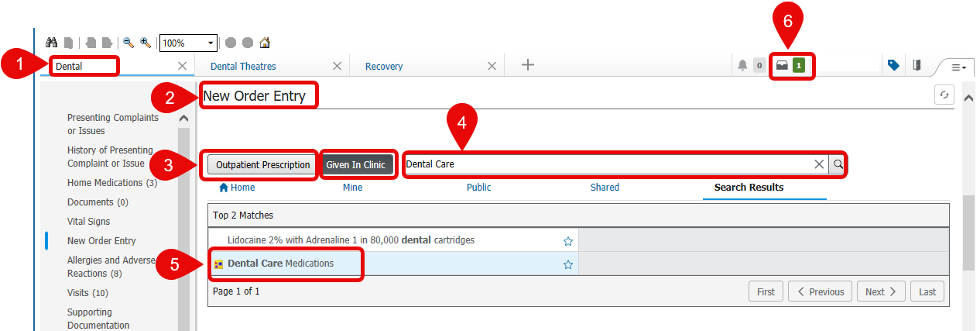The height and width of the screenshot is (331, 980).
Task: Open the hamburger page menu dropdown
Action: click(958, 67)
